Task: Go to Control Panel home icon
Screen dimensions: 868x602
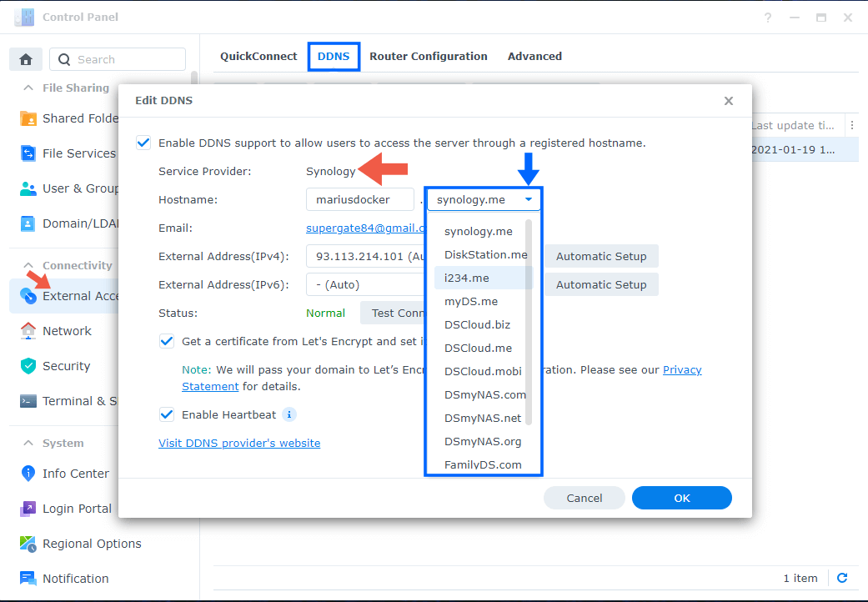Action: (26, 59)
